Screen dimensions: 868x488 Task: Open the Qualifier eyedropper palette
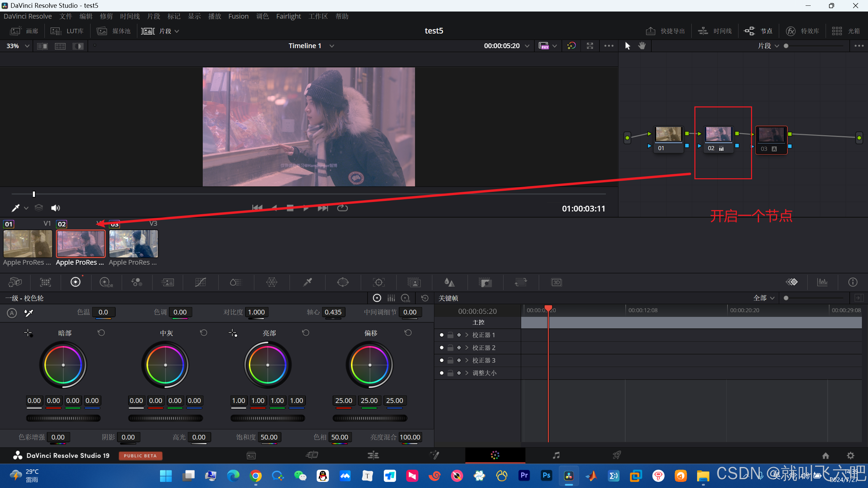point(308,282)
